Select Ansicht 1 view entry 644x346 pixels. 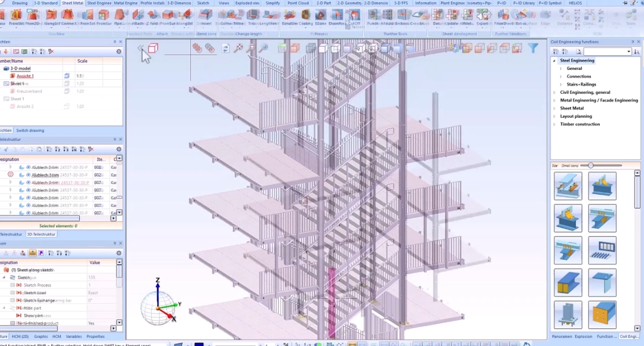(25, 76)
